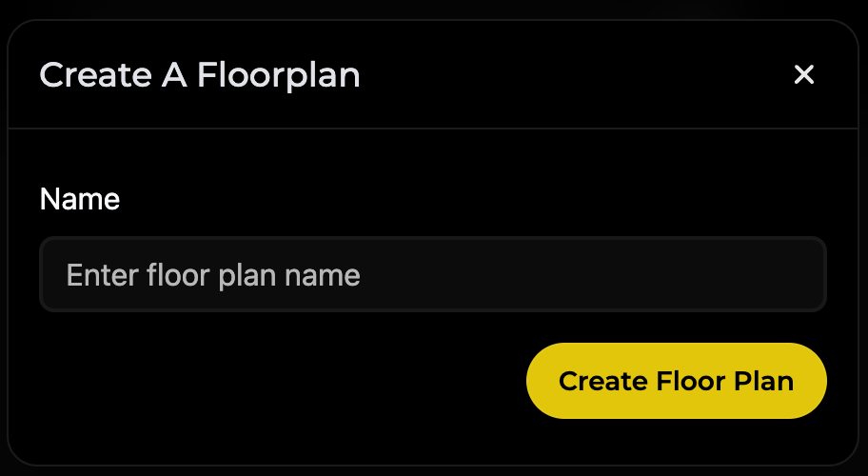
Task: Activate the text field under Name
Action: [x=433, y=274]
